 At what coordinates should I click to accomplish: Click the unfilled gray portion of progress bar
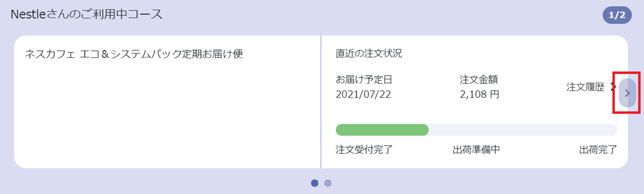pyautogui.click(x=523, y=130)
